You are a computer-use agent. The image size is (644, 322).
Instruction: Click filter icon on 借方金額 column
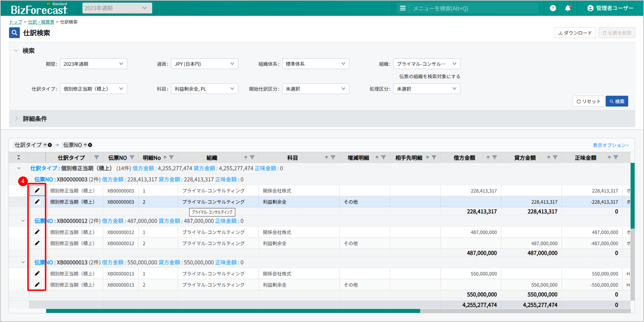495,158
